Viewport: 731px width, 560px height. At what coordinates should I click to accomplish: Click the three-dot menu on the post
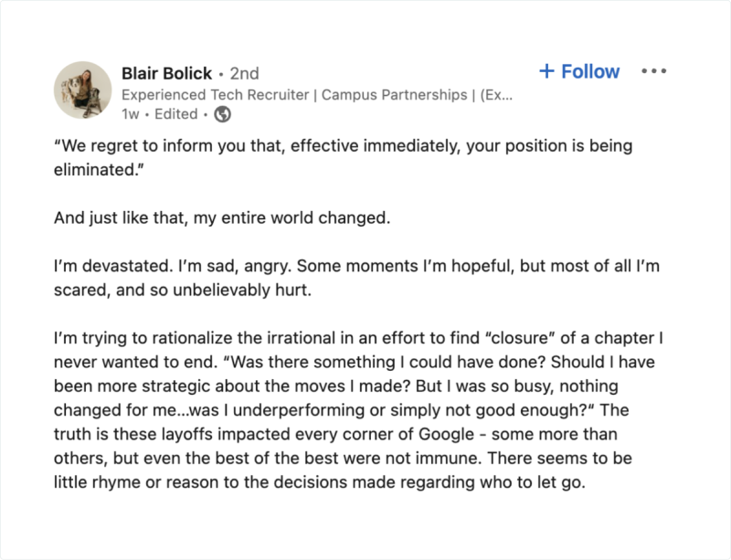654,71
